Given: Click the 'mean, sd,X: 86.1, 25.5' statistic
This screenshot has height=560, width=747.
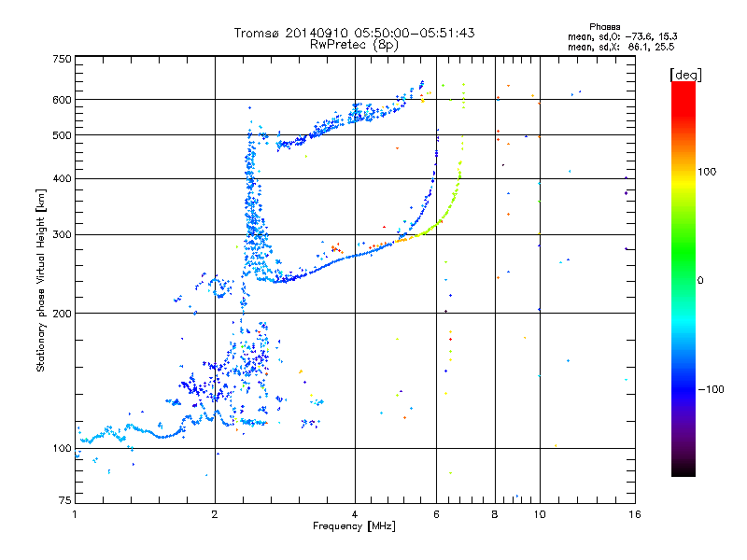Looking at the screenshot, I should [x=621, y=47].
